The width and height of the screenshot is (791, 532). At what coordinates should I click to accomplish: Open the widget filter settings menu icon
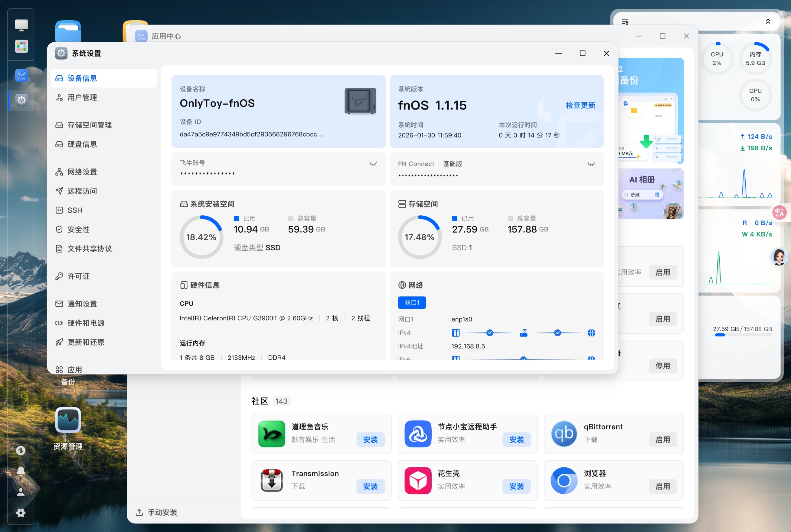pyautogui.click(x=625, y=22)
